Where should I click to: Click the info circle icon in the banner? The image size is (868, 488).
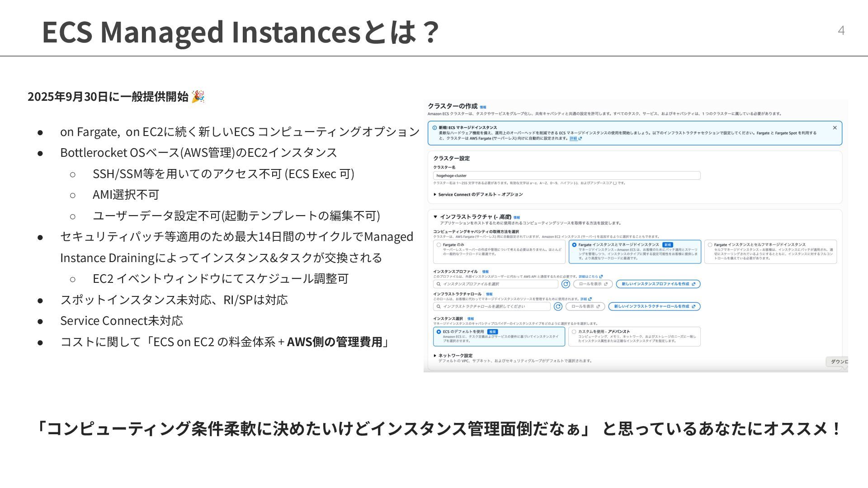point(434,128)
